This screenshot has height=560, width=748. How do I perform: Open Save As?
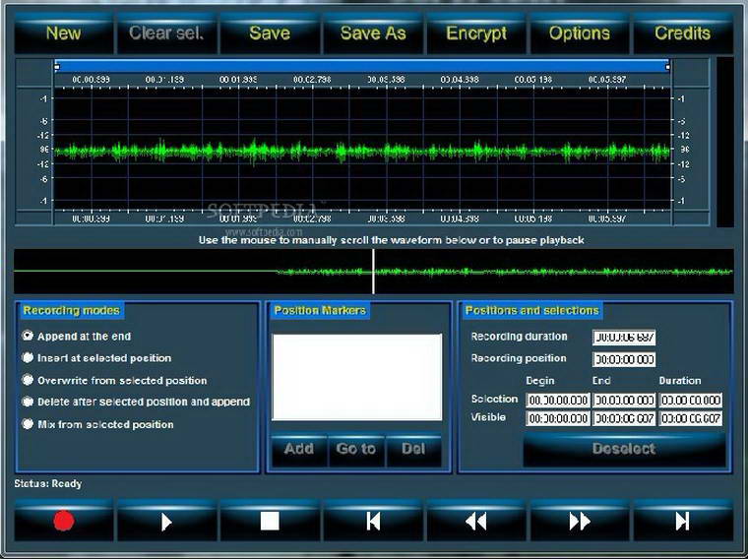tap(373, 32)
